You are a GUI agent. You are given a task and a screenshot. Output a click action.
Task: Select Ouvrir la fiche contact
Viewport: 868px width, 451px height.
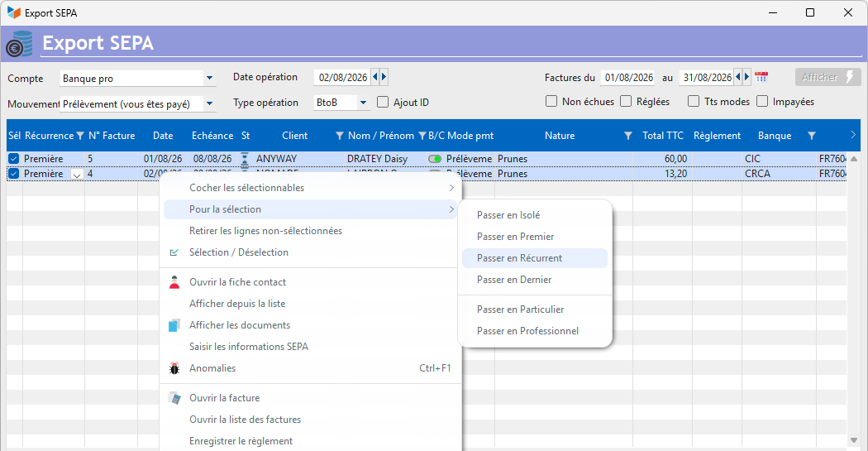tap(310, 282)
